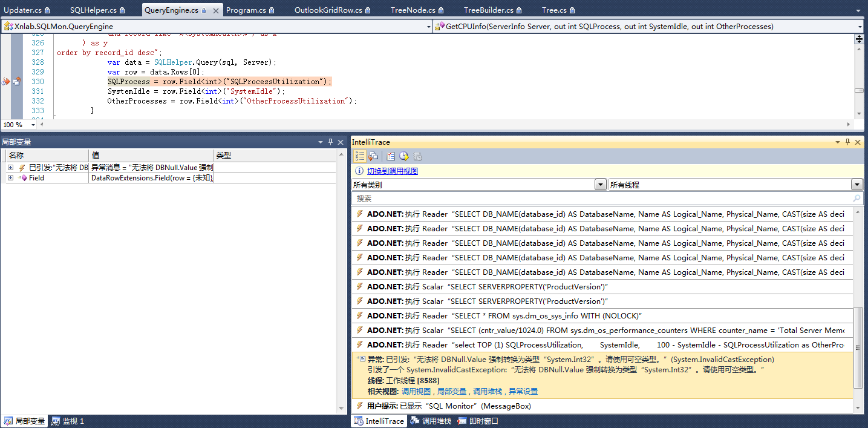Pin the IntelliTrace panel with pushpin icon
Viewport: 868px width, 428px height.
[x=847, y=142]
